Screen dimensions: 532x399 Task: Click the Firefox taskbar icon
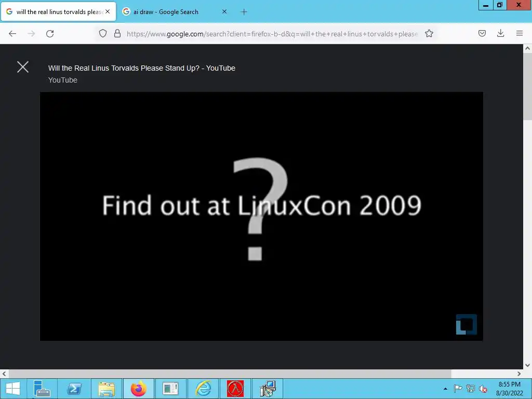click(138, 389)
